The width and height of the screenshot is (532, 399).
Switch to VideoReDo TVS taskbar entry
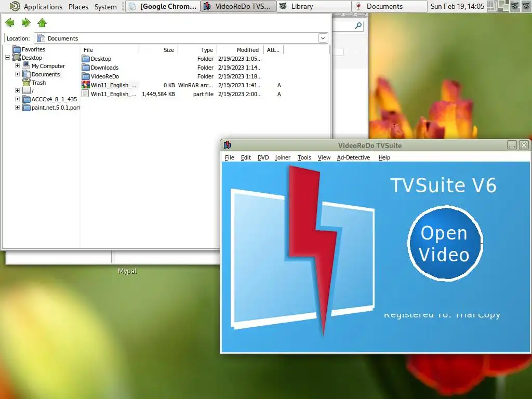point(238,6)
